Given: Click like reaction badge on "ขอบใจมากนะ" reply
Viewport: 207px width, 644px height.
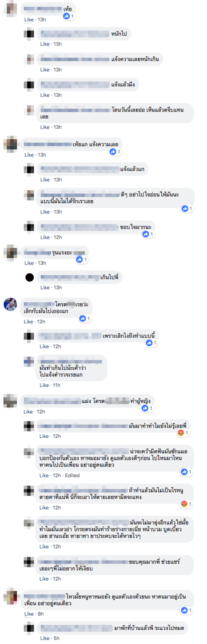Looking at the screenshot, I should [148, 234].
